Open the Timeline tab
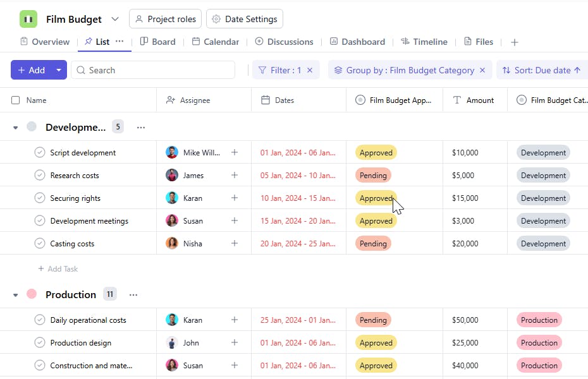Screen dimensions: 588x379 pyautogui.click(x=424, y=42)
